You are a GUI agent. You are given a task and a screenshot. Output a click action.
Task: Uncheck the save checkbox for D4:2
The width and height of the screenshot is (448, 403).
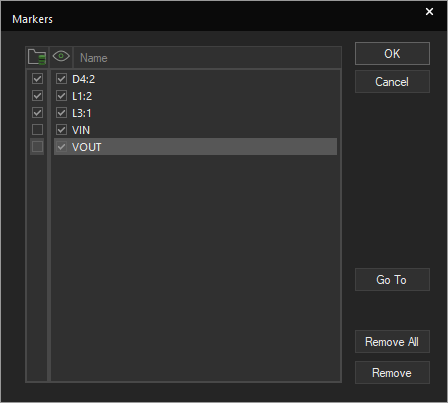tap(37, 79)
